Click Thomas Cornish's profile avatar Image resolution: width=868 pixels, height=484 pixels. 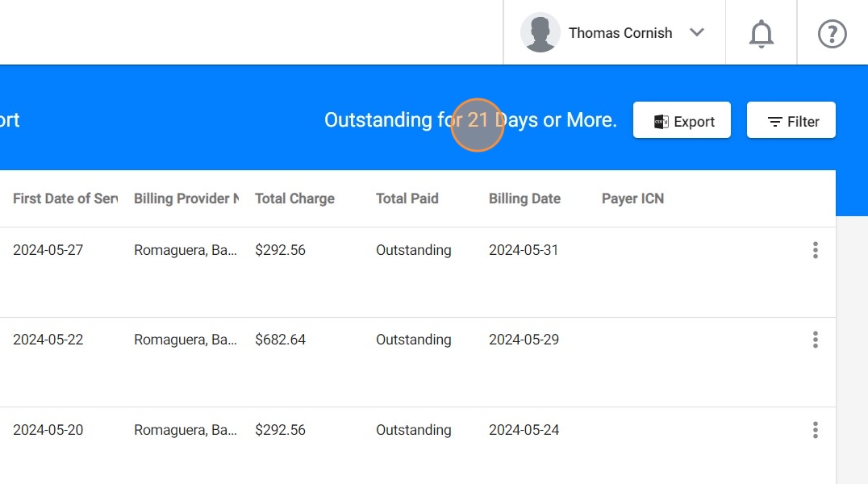point(540,33)
